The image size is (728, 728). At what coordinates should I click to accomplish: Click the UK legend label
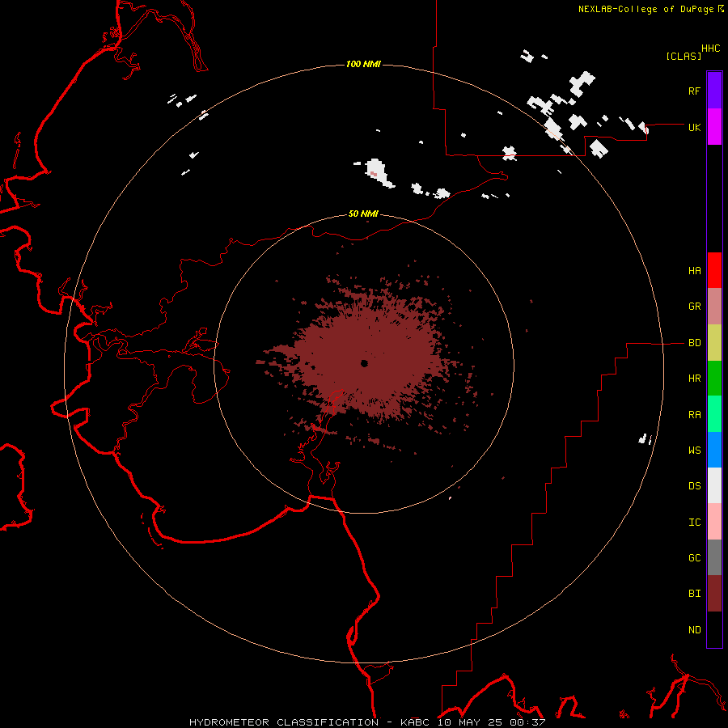694,127
